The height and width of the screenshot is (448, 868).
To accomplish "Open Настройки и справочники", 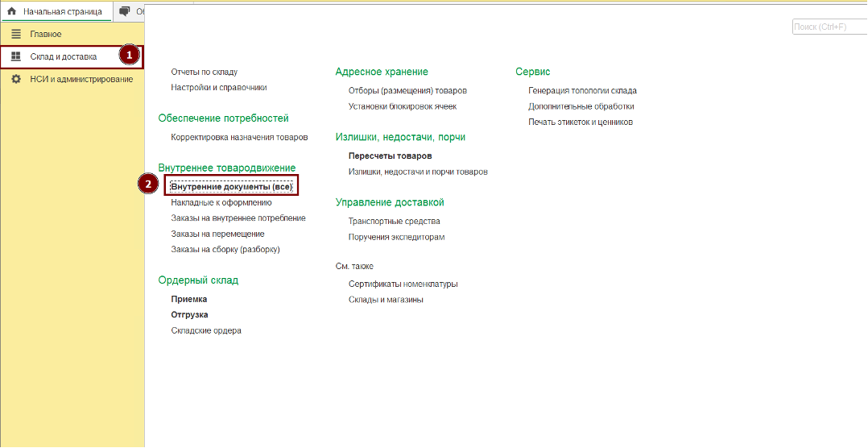I will point(219,88).
